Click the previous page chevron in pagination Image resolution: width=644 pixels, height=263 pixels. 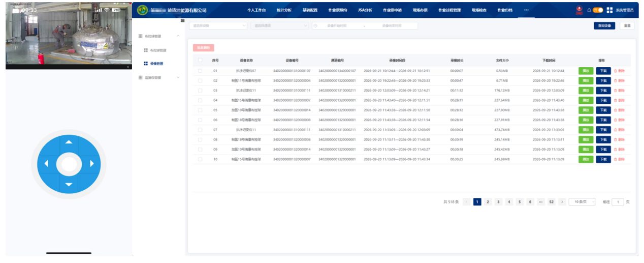tap(467, 202)
